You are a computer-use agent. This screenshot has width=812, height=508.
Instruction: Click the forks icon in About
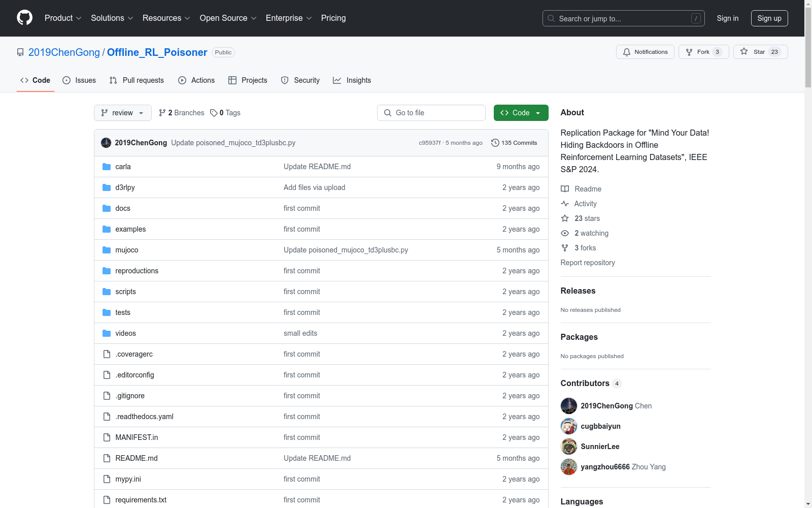(x=565, y=248)
